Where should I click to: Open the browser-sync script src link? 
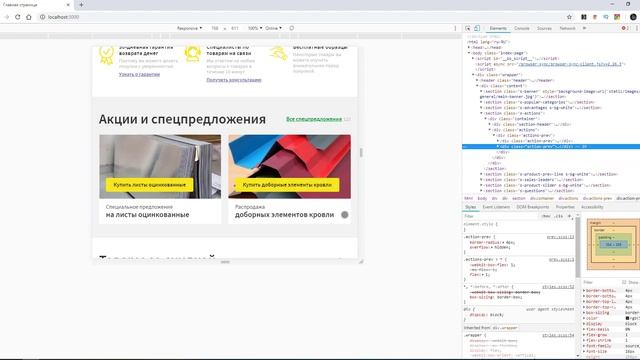pyautogui.click(x=570, y=64)
